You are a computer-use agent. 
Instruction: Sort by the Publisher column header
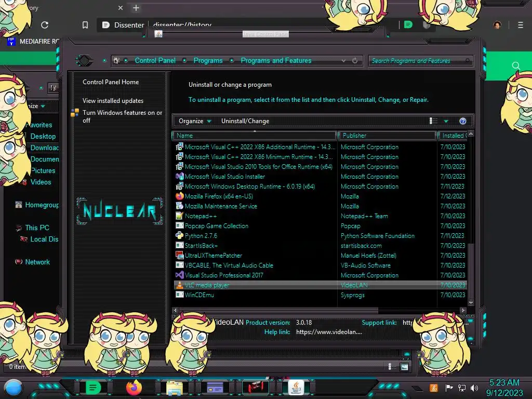(x=387, y=136)
